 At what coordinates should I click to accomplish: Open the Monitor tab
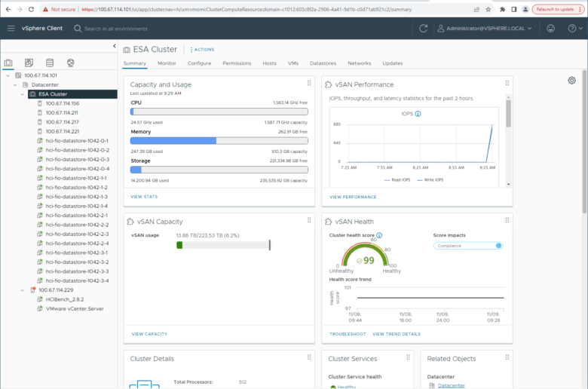tap(167, 63)
